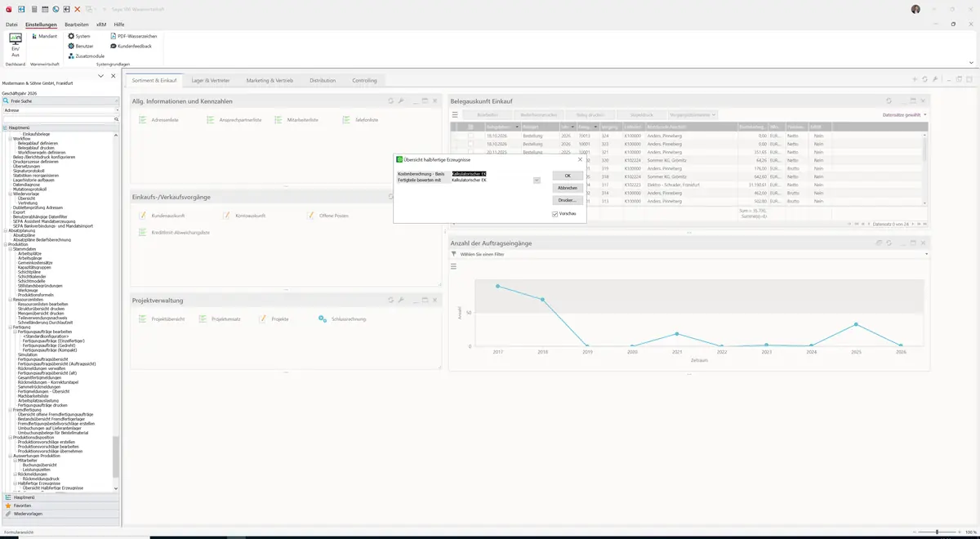Open hamburger menu in Belegauskunft Einkauf
Viewport: 980px width, 539px height.
(455, 115)
